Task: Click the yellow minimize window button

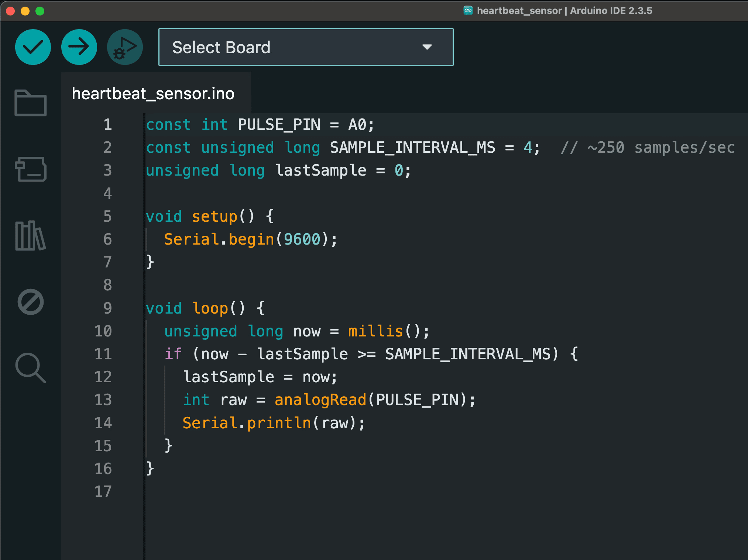Action: [25, 11]
